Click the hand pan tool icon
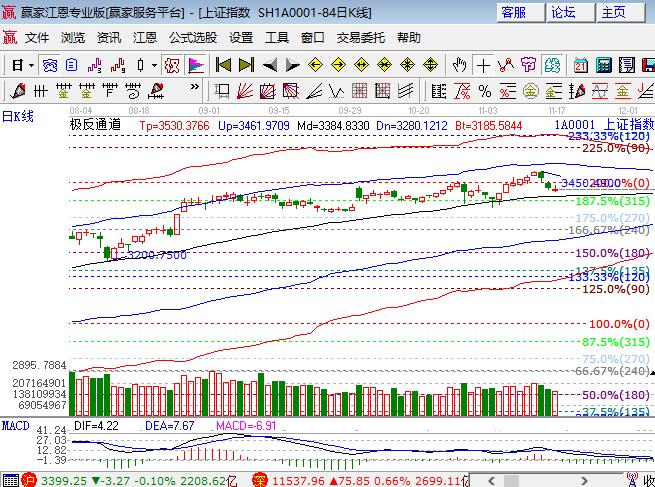This screenshot has height=487, width=655. (x=460, y=65)
